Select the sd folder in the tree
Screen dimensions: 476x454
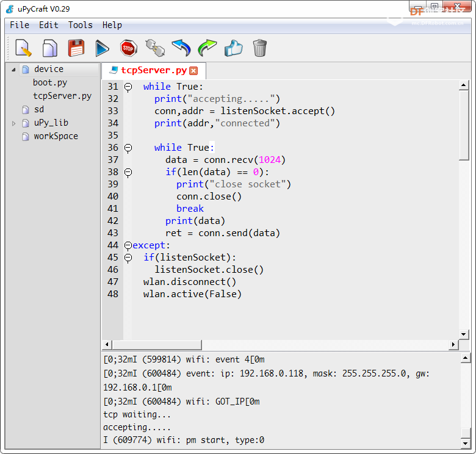[x=39, y=109]
